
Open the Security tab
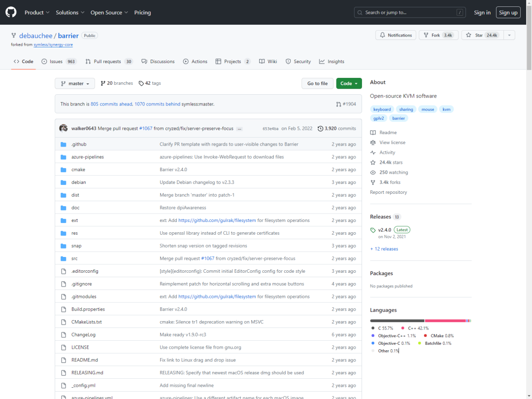pyautogui.click(x=298, y=62)
